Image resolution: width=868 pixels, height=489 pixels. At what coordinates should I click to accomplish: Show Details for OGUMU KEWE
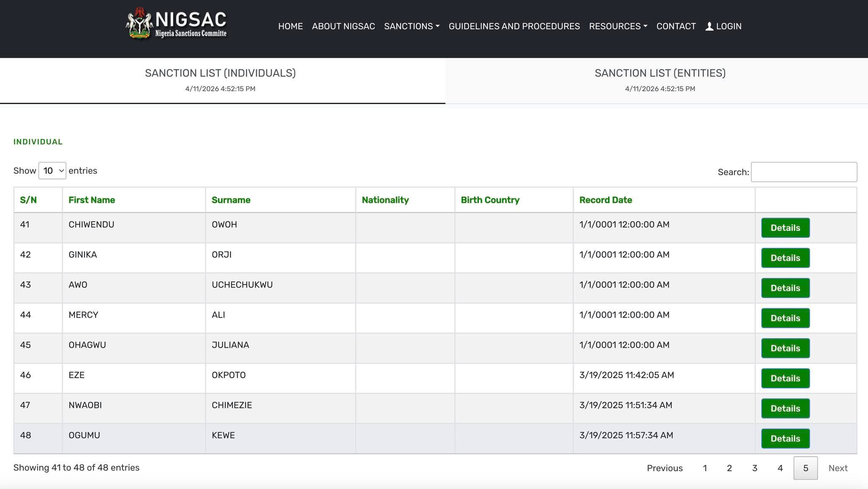click(785, 439)
